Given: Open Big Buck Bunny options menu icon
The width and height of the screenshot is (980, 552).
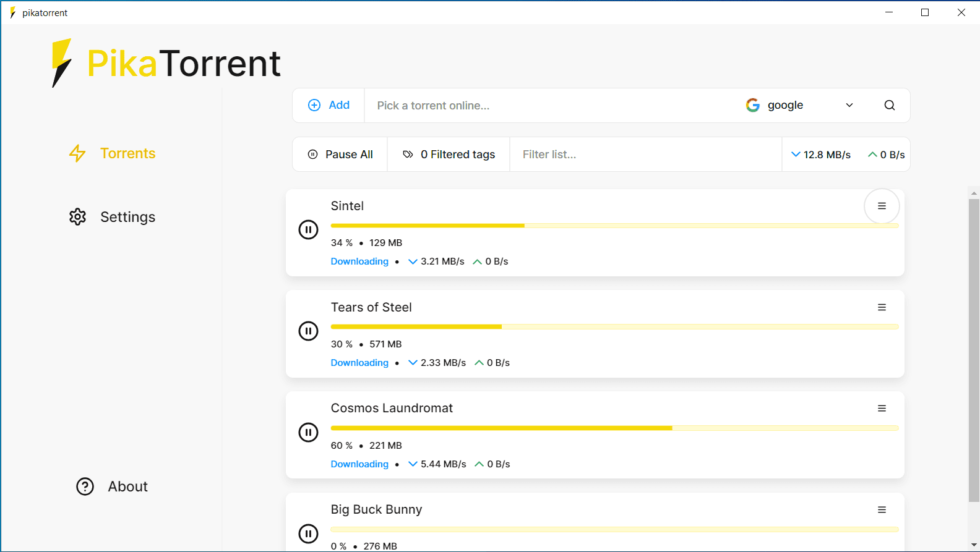Looking at the screenshot, I should pyautogui.click(x=882, y=510).
